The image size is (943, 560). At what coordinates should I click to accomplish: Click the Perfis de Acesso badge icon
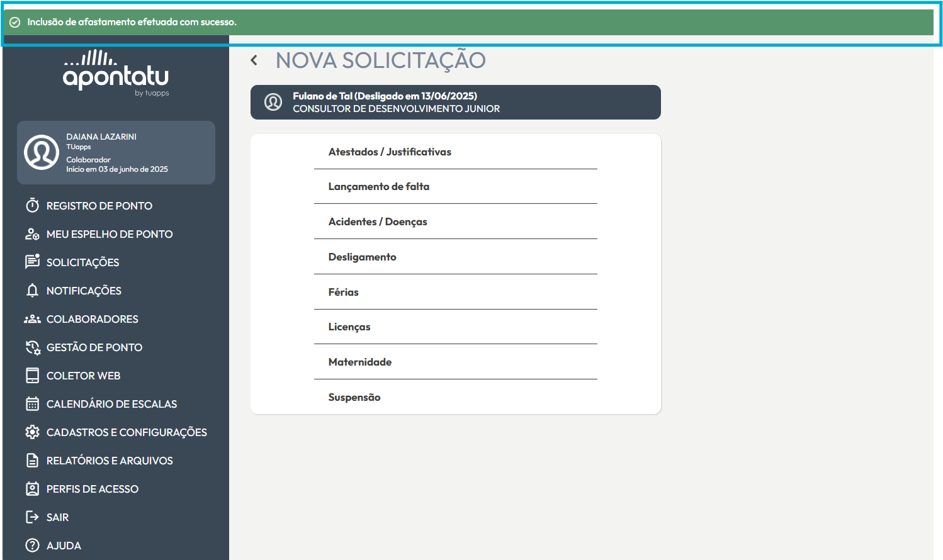(x=32, y=489)
